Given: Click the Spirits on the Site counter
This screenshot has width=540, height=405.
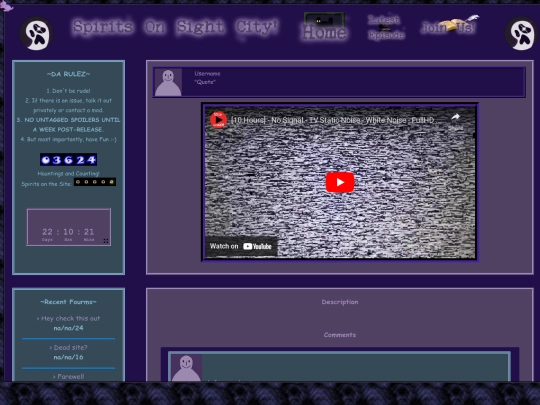Looking at the screenshot, I should click(x=95, y=182).
